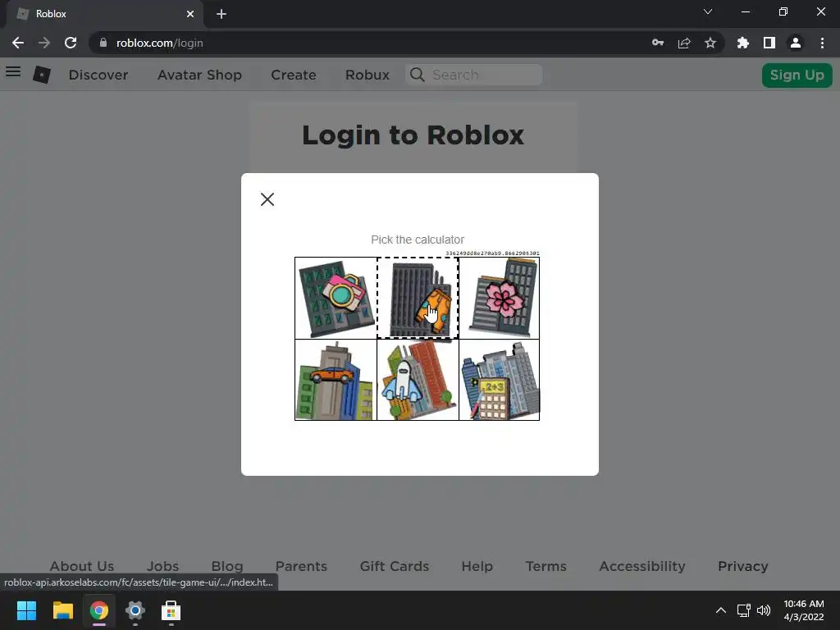Viewport: 840px width, 630px height.
Task: Open Microsoft Store from taskbar
Action: 171,610
